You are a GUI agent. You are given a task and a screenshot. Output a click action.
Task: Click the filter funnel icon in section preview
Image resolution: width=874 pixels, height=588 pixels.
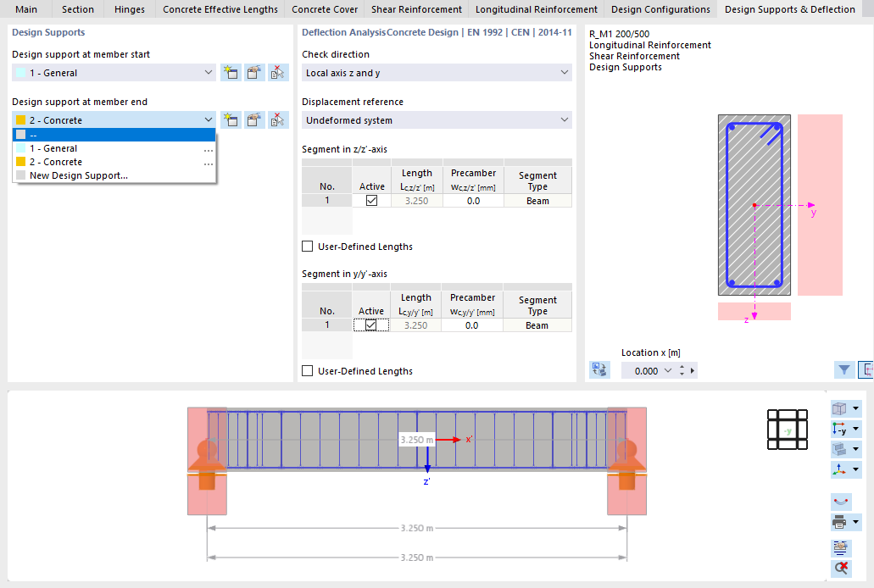844,370
